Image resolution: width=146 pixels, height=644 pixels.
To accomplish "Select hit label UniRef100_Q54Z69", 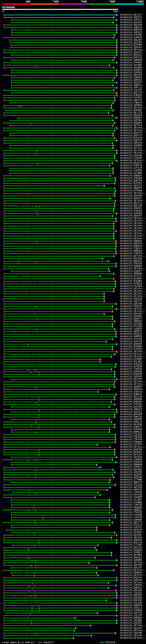I will tap(131, 115).
